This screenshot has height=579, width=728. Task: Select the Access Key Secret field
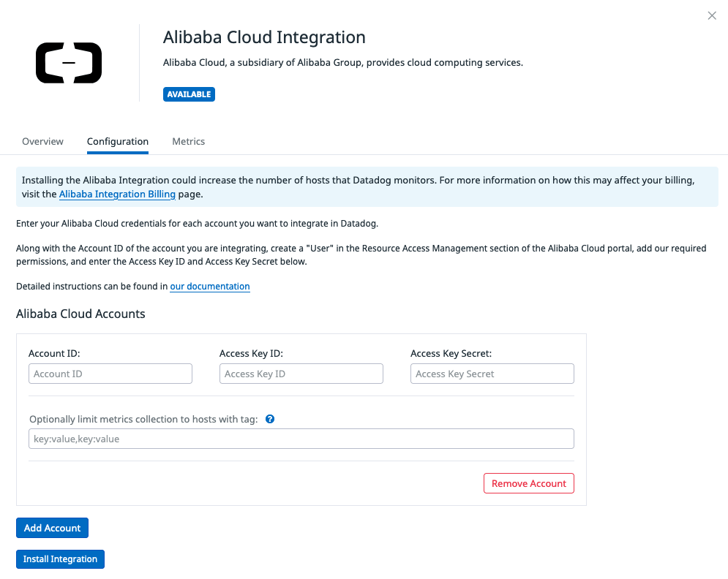[492, 373]
